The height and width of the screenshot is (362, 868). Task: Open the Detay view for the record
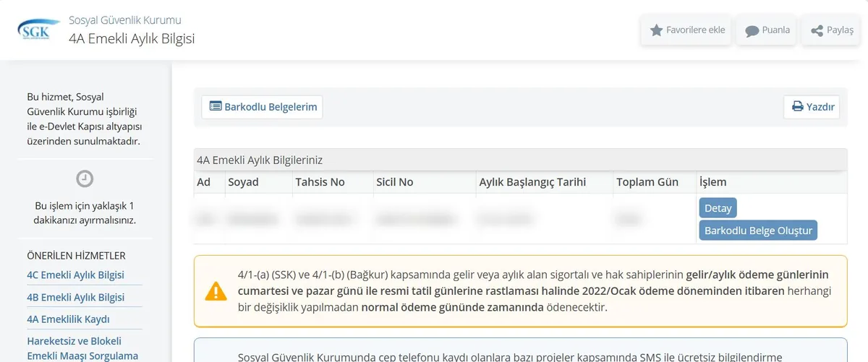[x=718, y=208]
